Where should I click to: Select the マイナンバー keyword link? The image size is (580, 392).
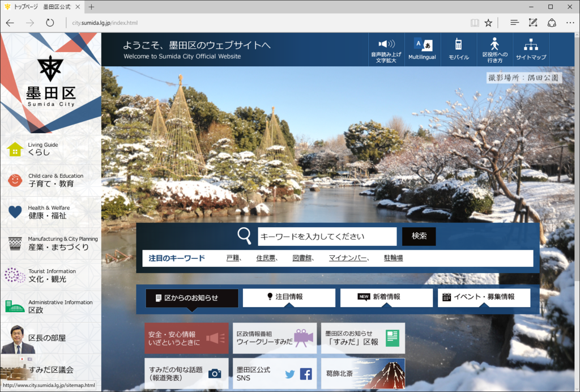(x=348, y=258)
